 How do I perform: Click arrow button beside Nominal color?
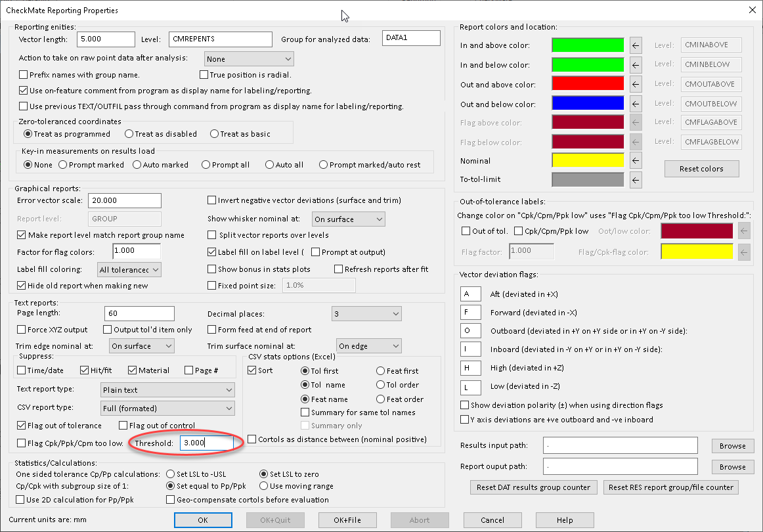point(635,160)
